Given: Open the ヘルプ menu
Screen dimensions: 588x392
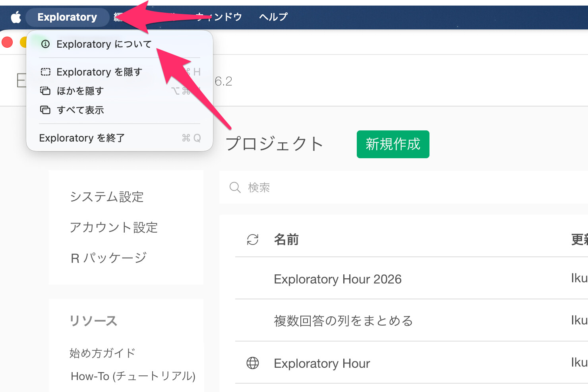Looking at the screenshot, I should (273, 17).
